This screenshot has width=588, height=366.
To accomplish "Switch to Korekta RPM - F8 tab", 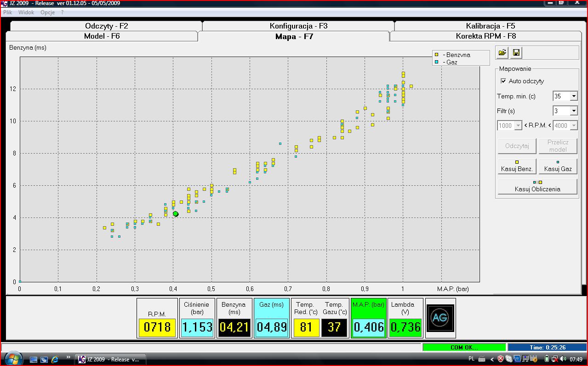I will (486, 36).
